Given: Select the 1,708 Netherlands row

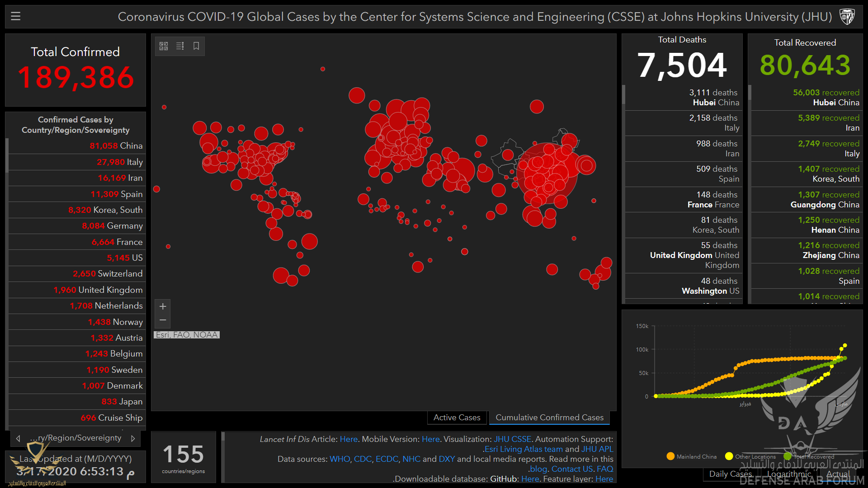Looking at the screenshot, I should pos(76,306).
